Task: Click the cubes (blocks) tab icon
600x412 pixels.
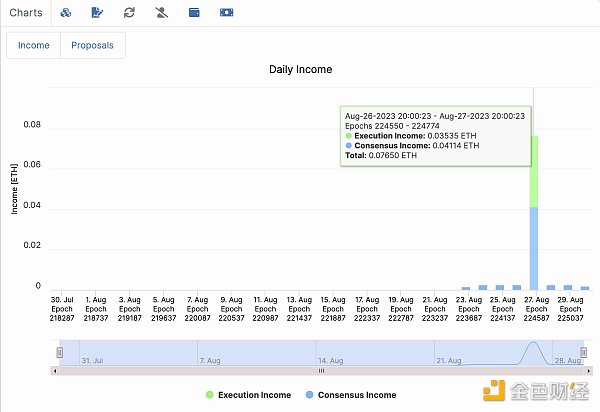Action: coord(67,13)
